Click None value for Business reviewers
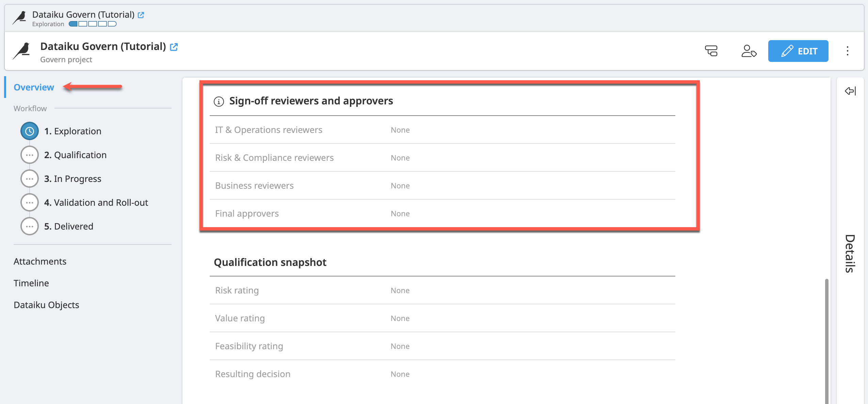The image size is (868, 404). click(x=400, y=186)
